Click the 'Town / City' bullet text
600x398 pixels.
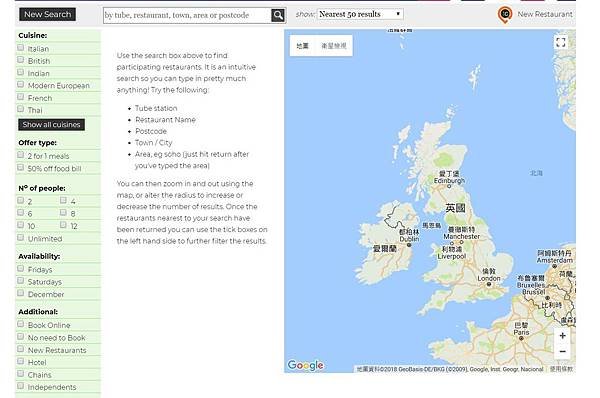tap(153, 143)
